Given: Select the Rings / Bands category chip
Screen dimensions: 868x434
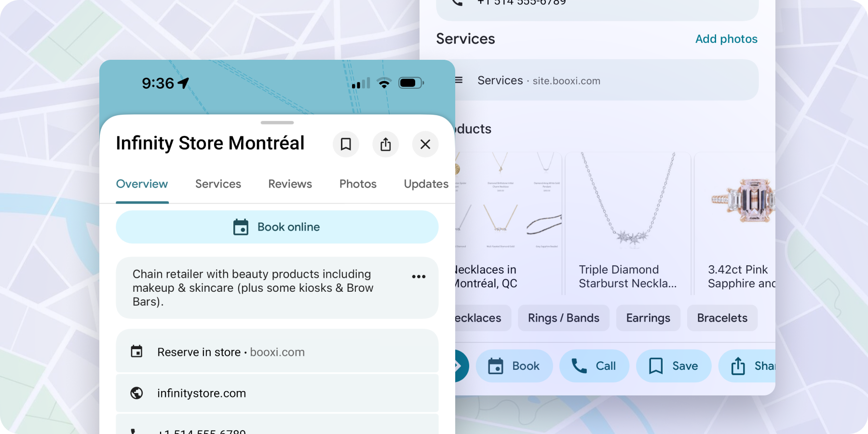Looking at the screenshot, I should (564, 318).
